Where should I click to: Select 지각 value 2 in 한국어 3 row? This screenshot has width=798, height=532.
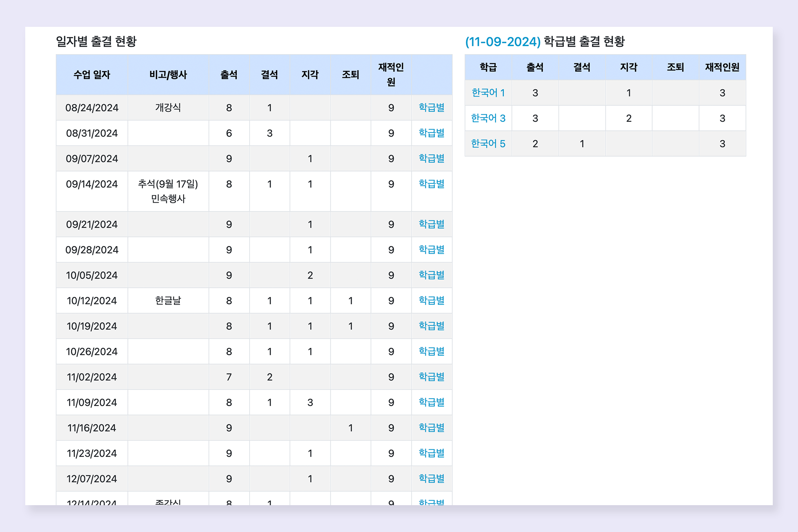coord(629,118)
